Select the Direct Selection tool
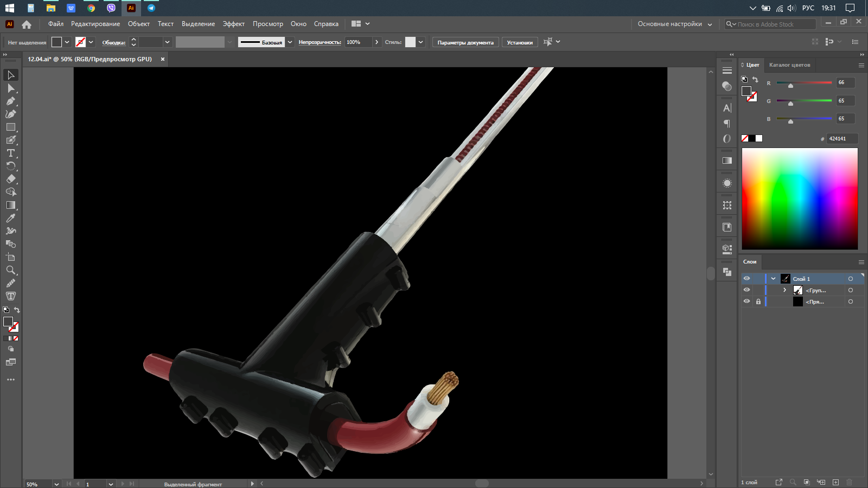868x488 pixels. pos(11,88)
